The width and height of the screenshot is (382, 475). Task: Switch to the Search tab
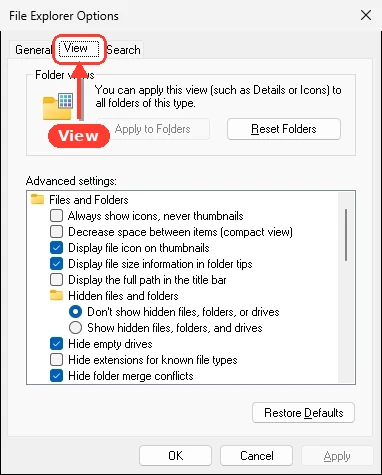123,50
